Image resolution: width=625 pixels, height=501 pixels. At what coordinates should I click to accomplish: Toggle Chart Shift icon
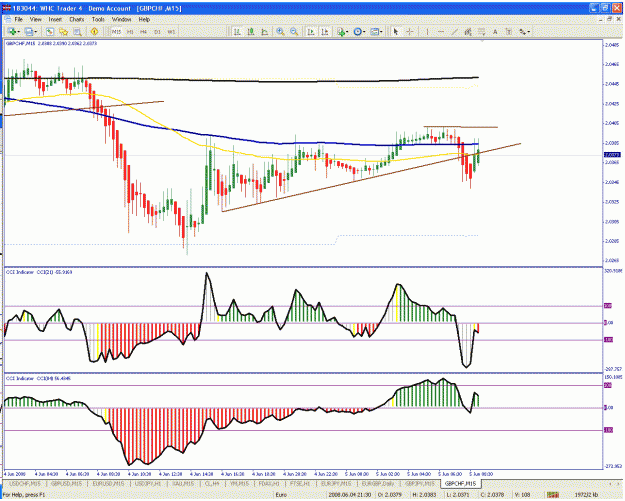point(324,31)
